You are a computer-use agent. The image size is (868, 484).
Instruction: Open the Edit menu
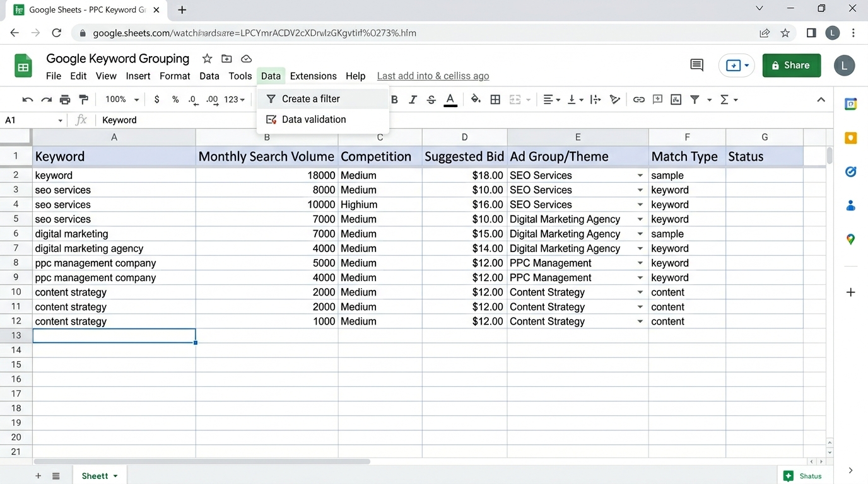78,76
